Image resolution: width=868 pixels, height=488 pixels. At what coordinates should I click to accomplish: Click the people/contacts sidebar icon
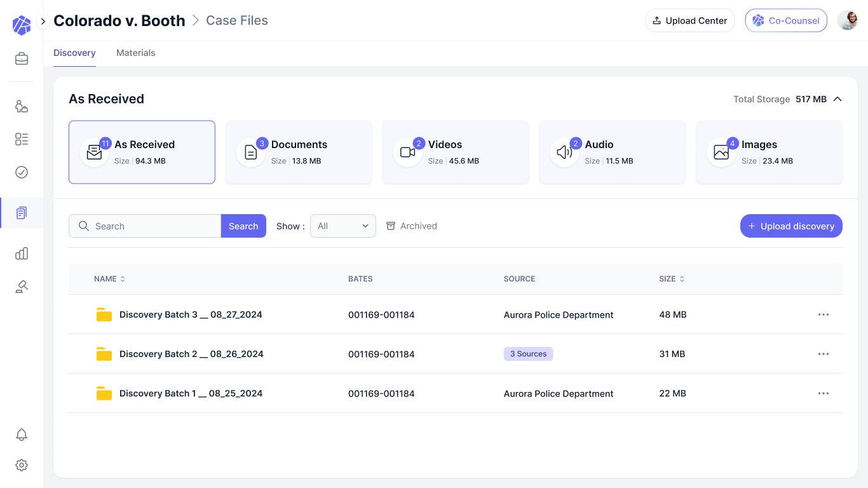tap(22, 106)
